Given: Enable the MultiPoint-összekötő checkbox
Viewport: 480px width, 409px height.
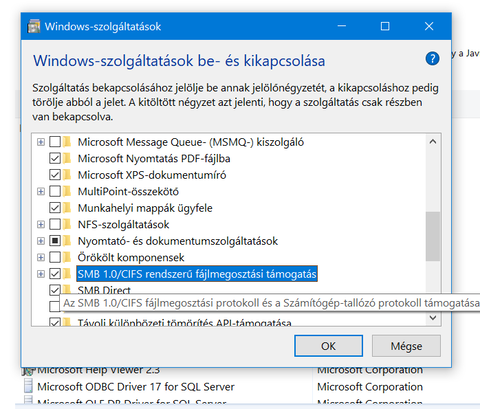Looking at the screenshot, I should point(55,191).
